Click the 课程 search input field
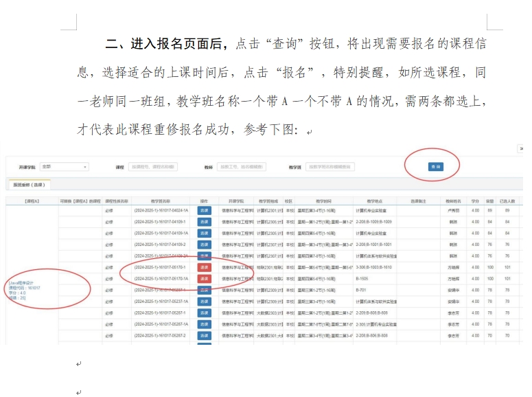The height and width of the screenshot is (397, 532). coord(153,167)
